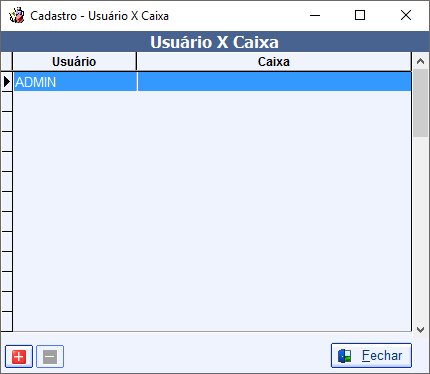Click the scrollbar track below the thumb
The height and width of the screenshot is (374, 430).
click(x=420, y=229)
